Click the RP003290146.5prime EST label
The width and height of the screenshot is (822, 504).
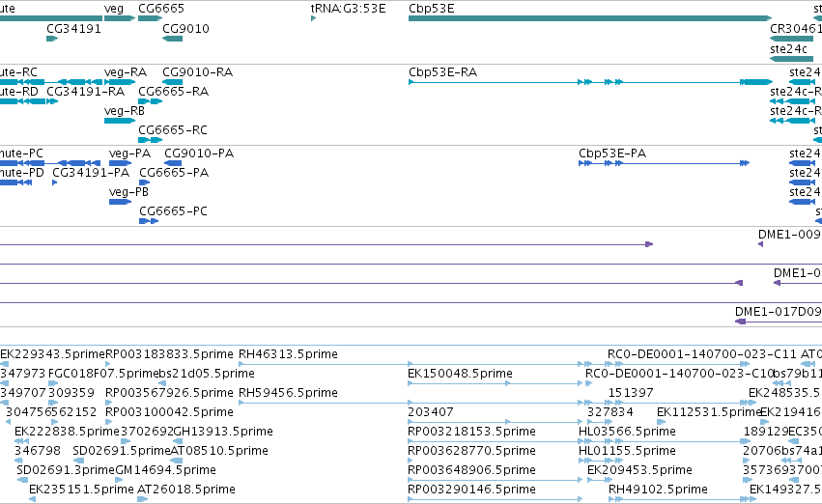click(x=471, y=490)
